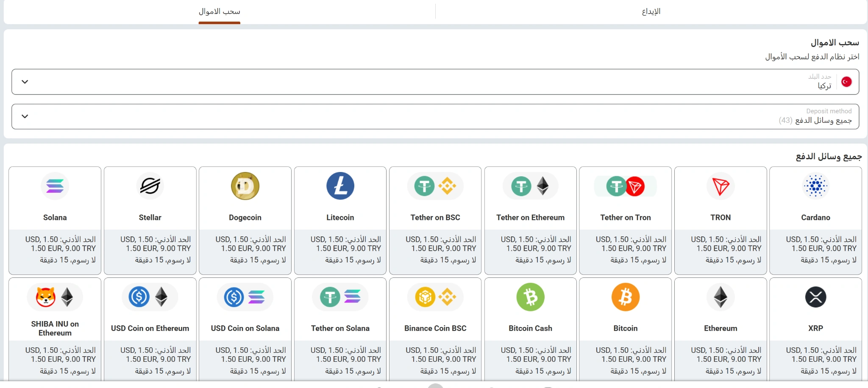The width and height of the screenshot is (868, 388).
Task: Click the Tether on Tron label
Action: [626, 217]
